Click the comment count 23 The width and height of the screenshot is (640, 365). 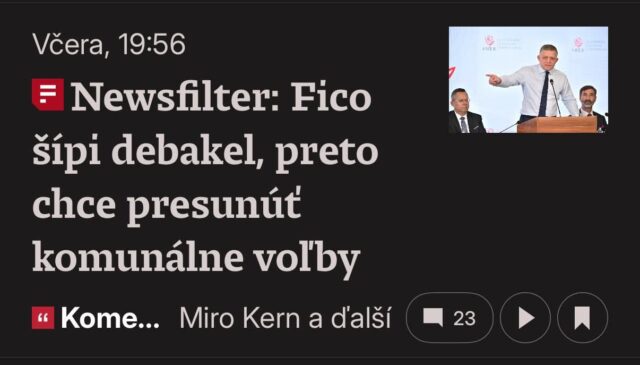[464, 318]
